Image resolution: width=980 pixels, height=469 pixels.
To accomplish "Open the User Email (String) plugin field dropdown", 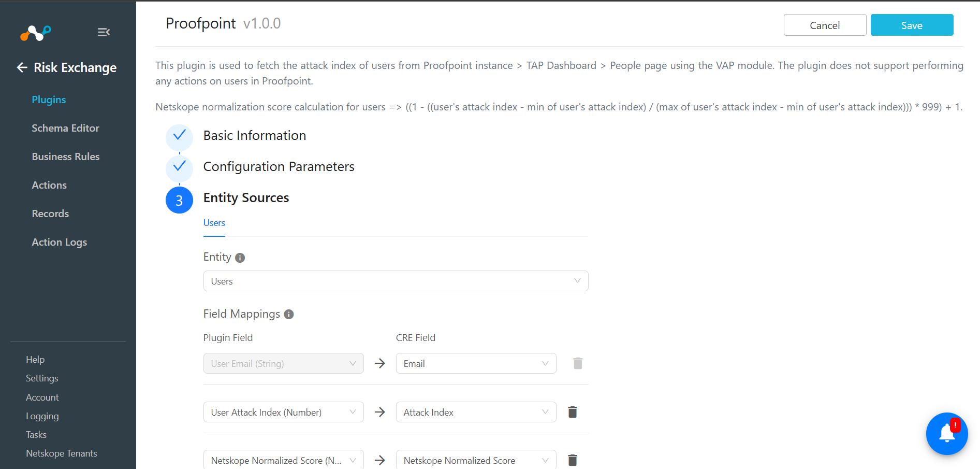I will point(284,363).
